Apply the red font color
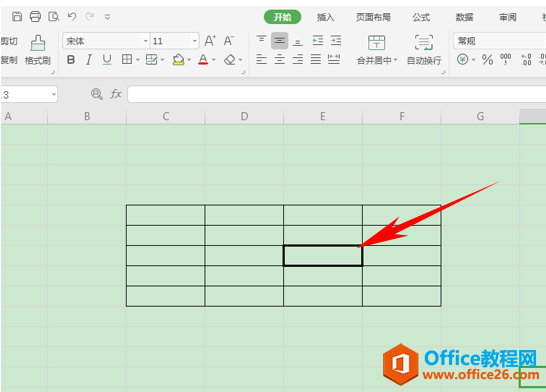The width and height of the screenshot is (546, 392). point(203,60)
